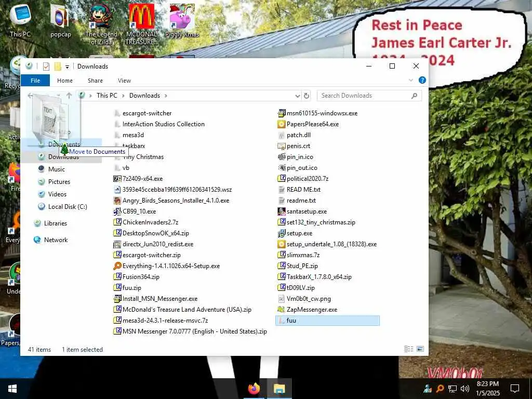The height and width of the screenshot is (399, 532).
Task: Select Libraries in navigation pane
Action: pos(50,223)
